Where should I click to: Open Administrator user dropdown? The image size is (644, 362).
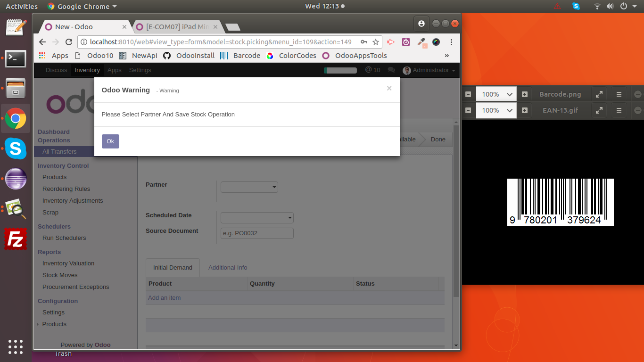pos(429,70)
